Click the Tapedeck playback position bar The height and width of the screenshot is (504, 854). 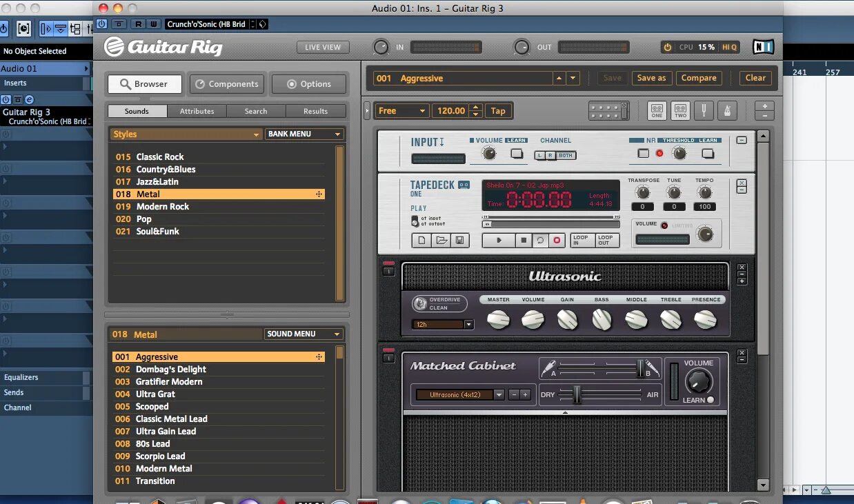[550, 224]
